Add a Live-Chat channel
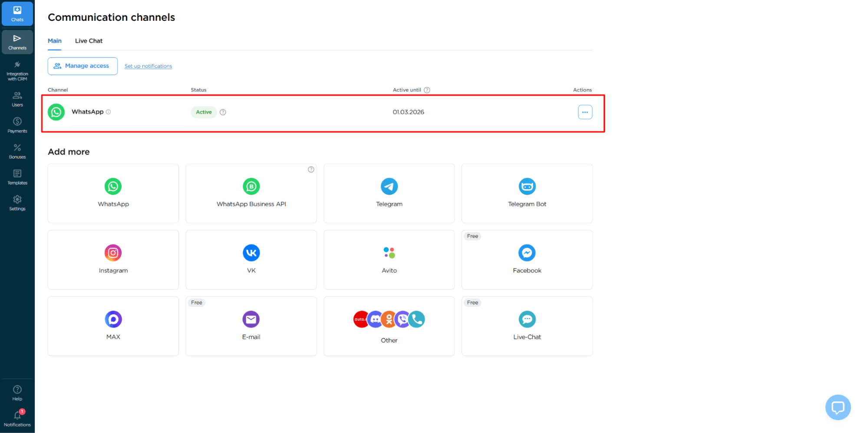The image size is (868, 433). pyautogui.click(x=527, y=326)
